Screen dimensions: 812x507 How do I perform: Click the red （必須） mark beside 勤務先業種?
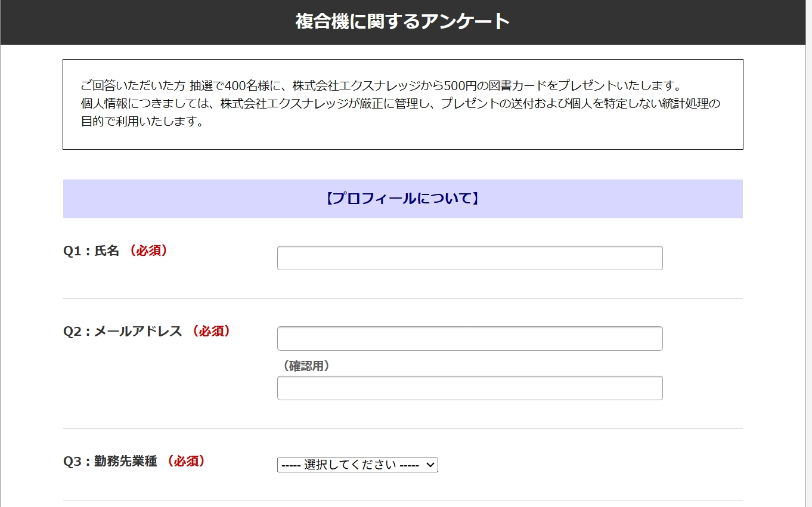coord(186,462)
